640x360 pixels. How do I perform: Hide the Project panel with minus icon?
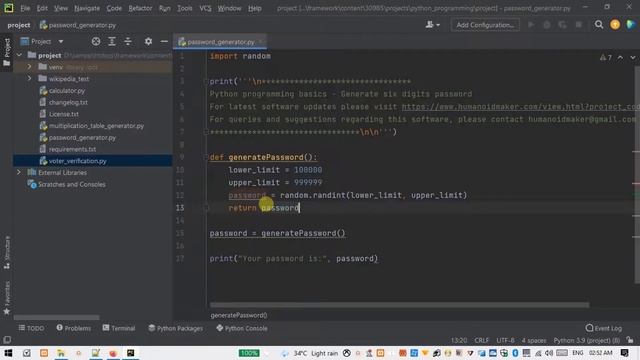coord(164,41)
